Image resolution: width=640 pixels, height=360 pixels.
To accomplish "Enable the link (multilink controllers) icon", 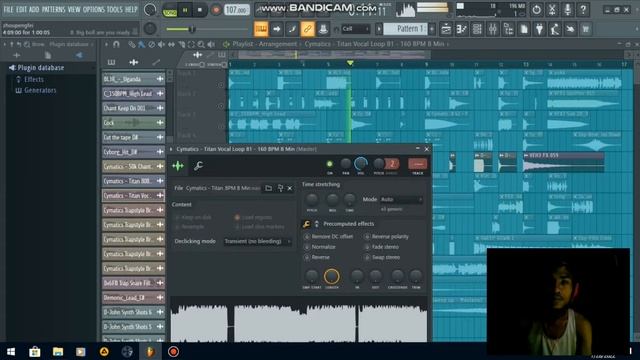I will tap(307, 29).
